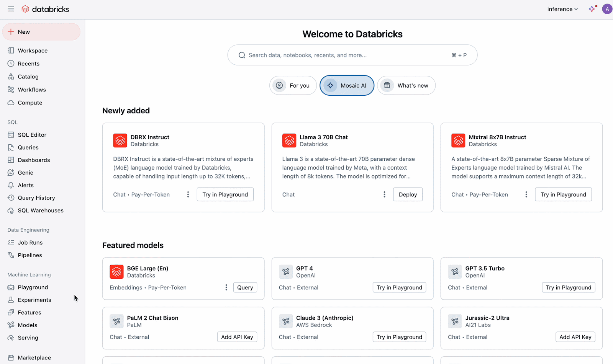Expand options menu for BGE Large (En)
The image size is (613, 364).
point(226,287)
